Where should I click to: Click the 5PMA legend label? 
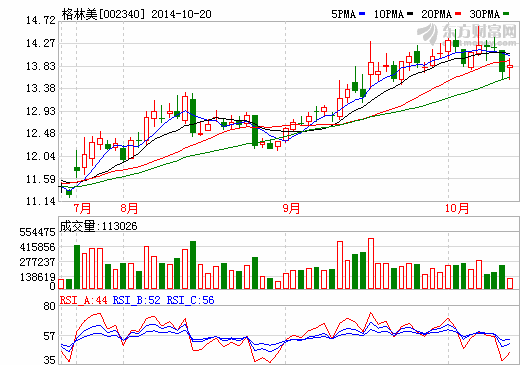coord(344,14)
